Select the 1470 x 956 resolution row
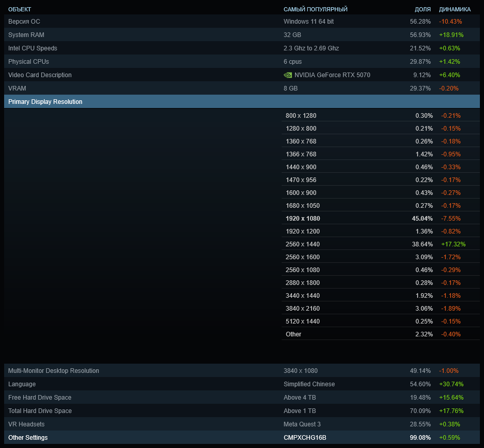 click(x=381, y=180)
